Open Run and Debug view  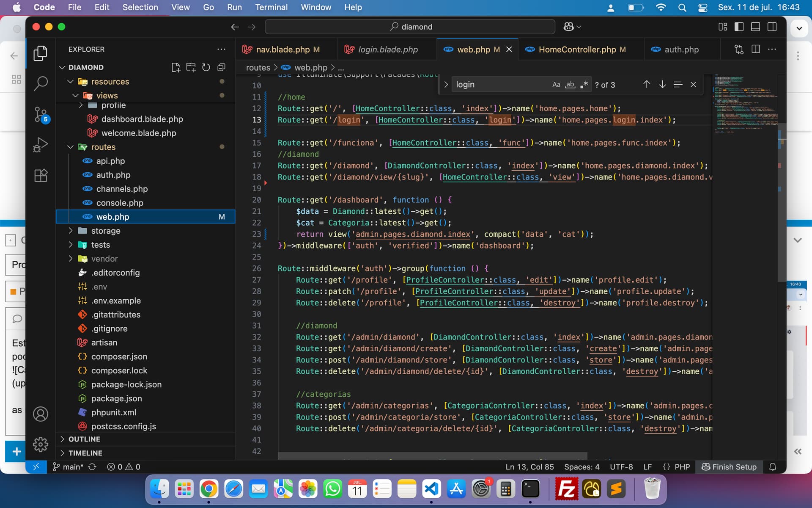(41, 145)
